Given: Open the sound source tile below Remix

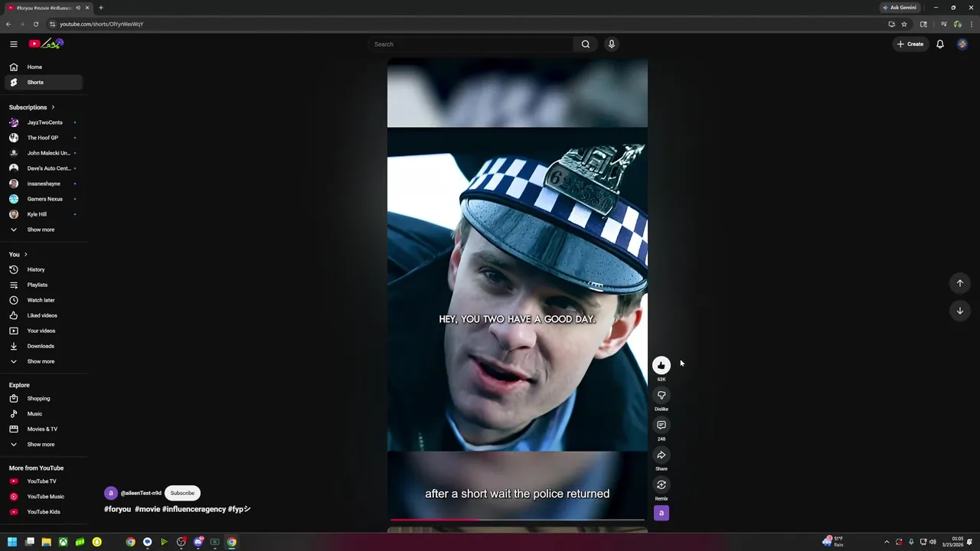Looking at the screenshot, I should [x=661, y=514].
